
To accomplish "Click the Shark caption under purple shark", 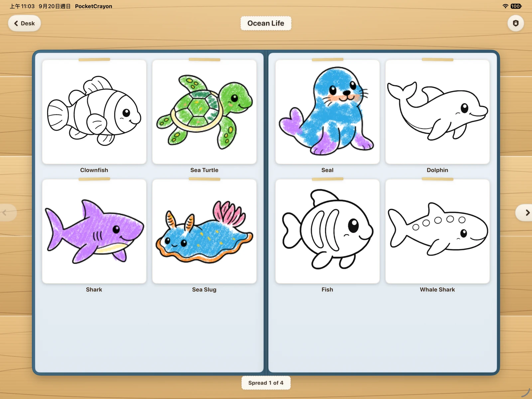I will tap(94, 290).
